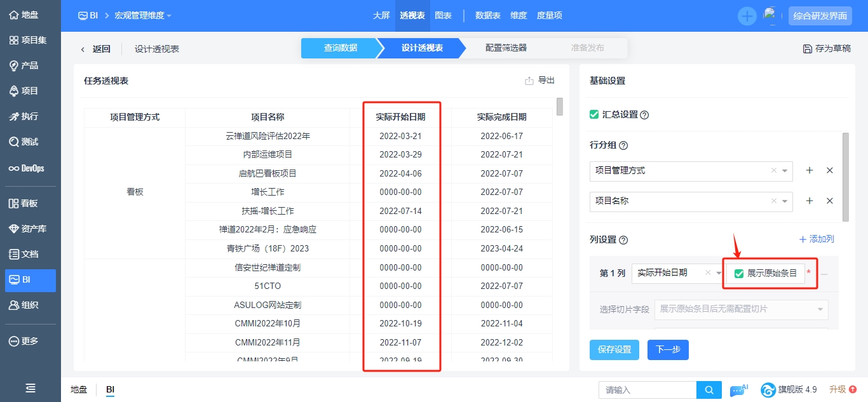Switch to the 透视表 tab
This screenshot has height=402, width=868.
click(x=412, y=16)
